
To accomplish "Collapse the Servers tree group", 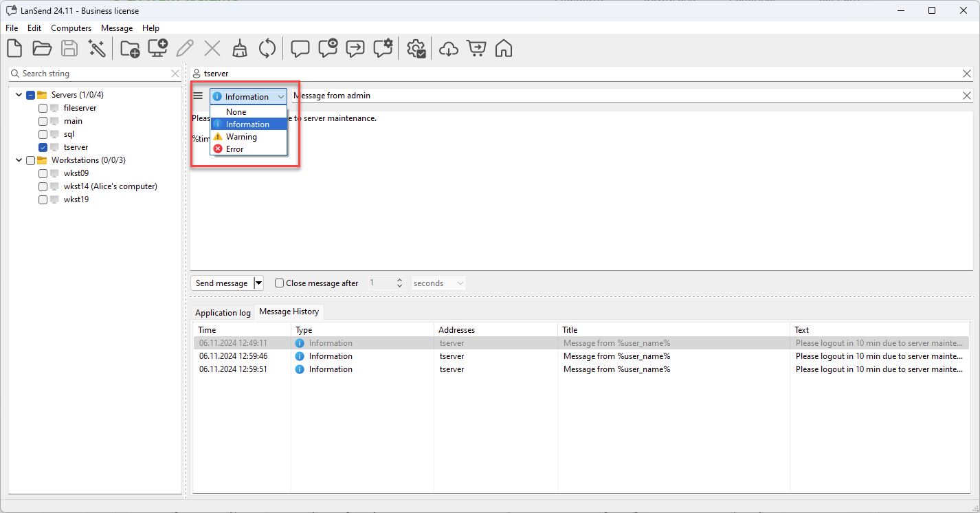I will [19, 95].
